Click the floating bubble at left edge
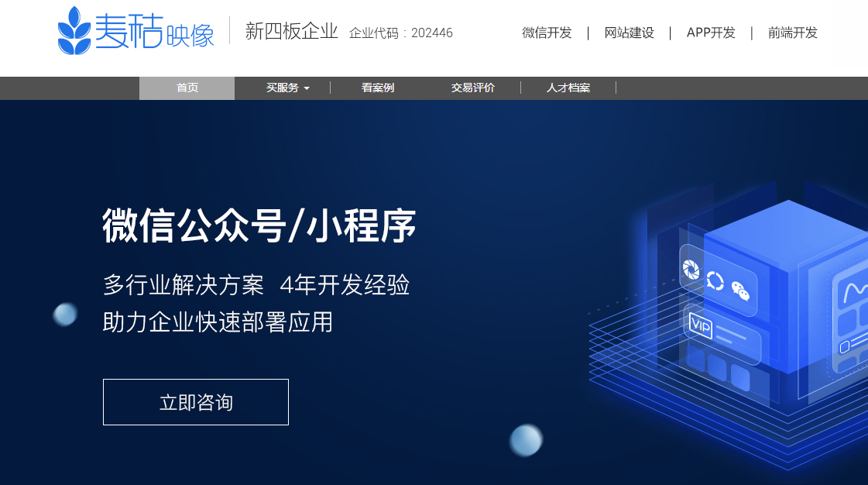The image size is (868, 485). [65, 314]
